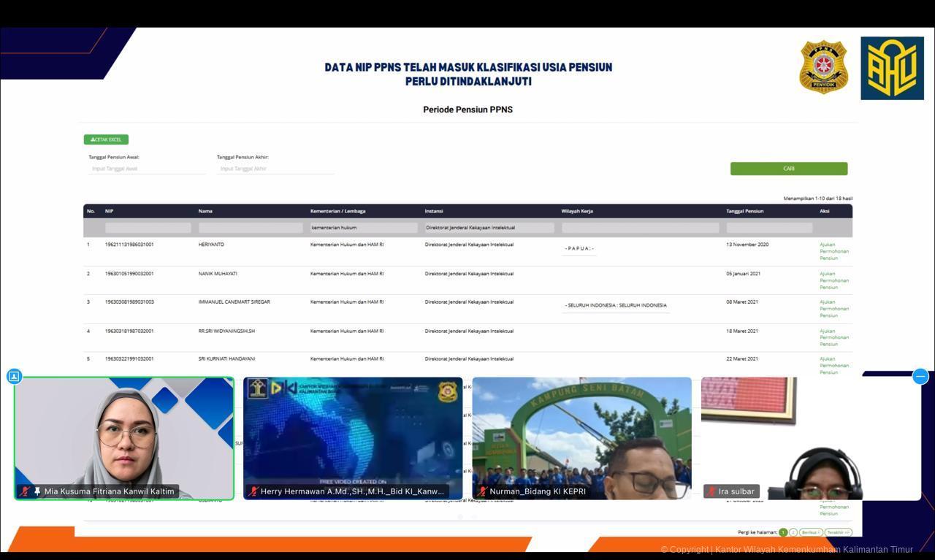935x560 pixels.
Task: Click muted mic icon on Nurman's tile
Action: pos(483,491)
